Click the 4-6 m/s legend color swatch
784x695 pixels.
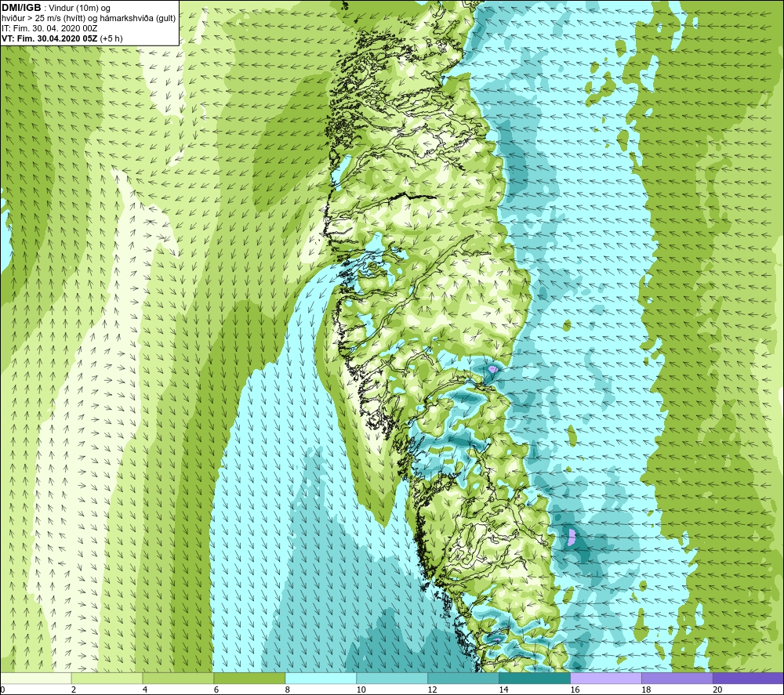point(178,678)
